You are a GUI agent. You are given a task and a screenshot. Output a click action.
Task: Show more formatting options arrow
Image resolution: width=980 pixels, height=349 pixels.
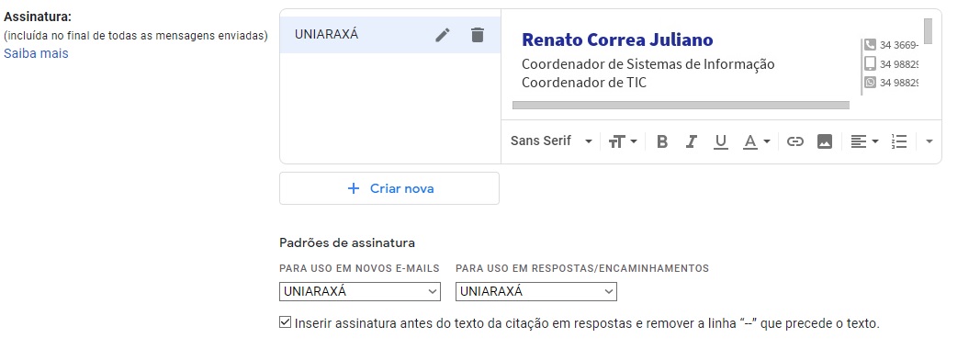(929, 142)
